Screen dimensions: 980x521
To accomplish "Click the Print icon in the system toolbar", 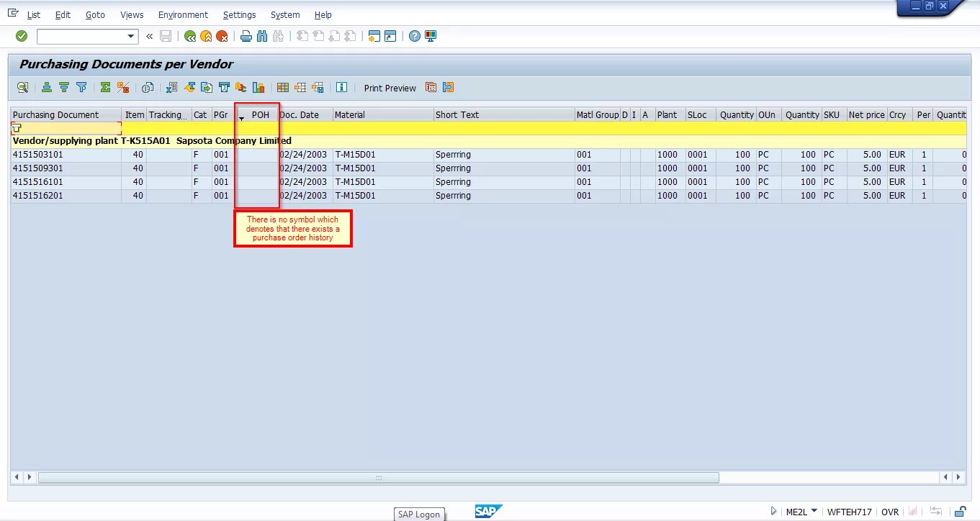I will (x=246, y=36).
